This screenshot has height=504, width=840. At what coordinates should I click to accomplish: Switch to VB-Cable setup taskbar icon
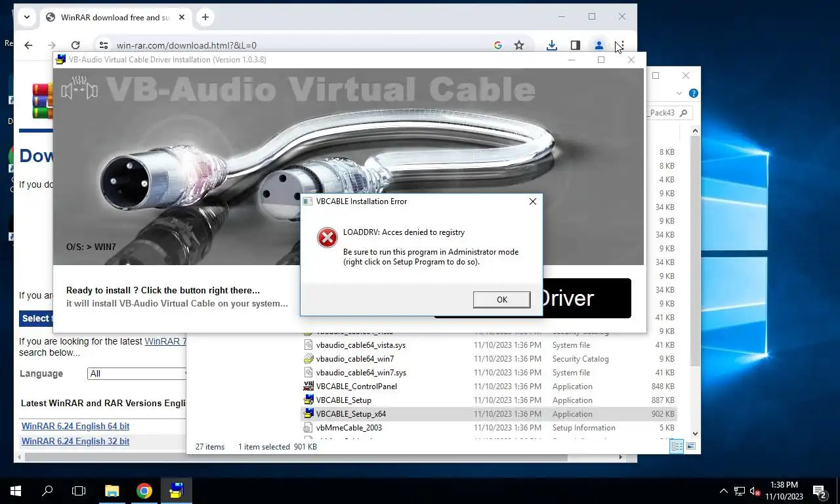[x=177, y=491]
